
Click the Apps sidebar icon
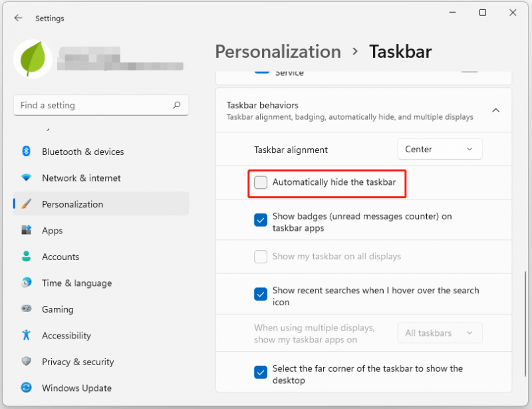click(26, 230)
